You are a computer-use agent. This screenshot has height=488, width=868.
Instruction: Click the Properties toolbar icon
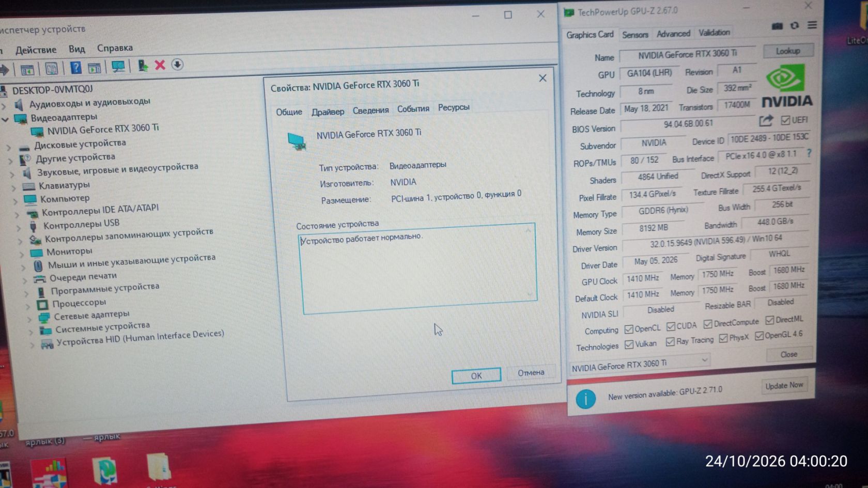pyautogui.click(x=51, y=68)
